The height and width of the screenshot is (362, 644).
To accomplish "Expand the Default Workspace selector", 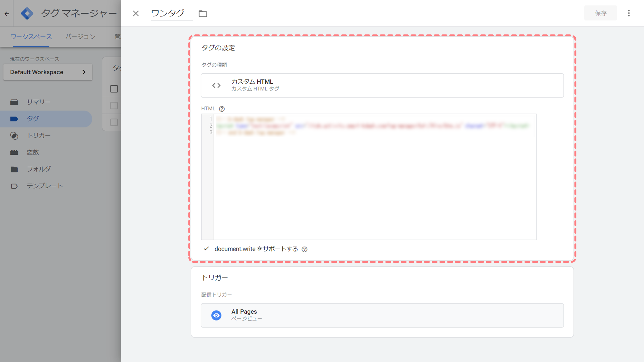I will coord(48,72).
